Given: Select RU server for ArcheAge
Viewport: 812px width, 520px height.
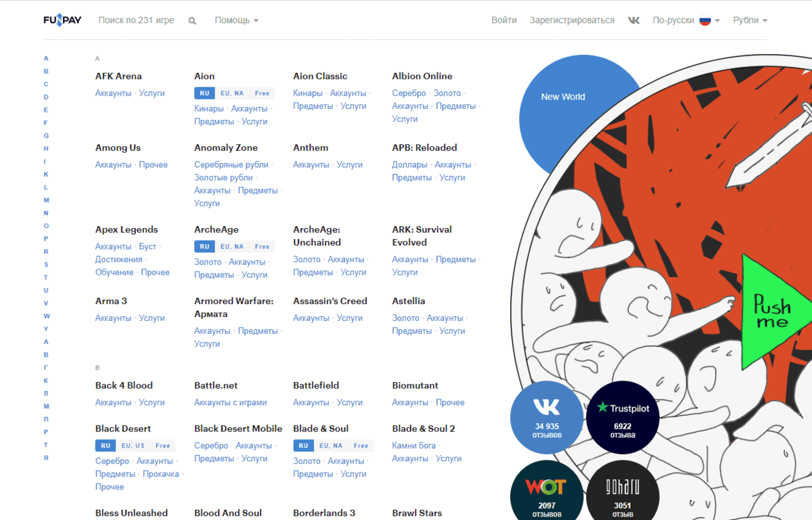Looking at the screenshot, I should point(204,246).
